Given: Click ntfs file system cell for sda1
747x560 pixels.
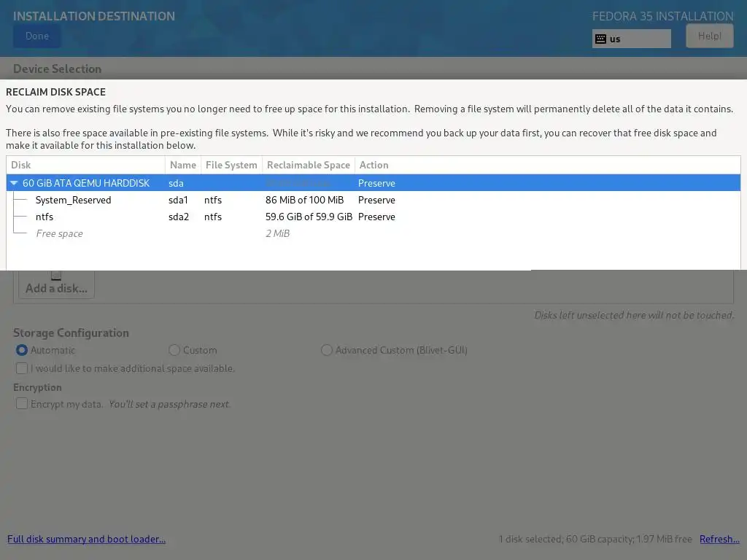Looking at the screenshot, I should 213,200.
